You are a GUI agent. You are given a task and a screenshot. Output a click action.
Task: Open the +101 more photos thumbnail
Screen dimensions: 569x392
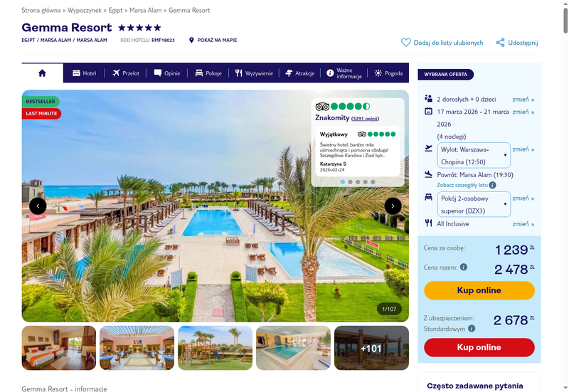[371, 348]
